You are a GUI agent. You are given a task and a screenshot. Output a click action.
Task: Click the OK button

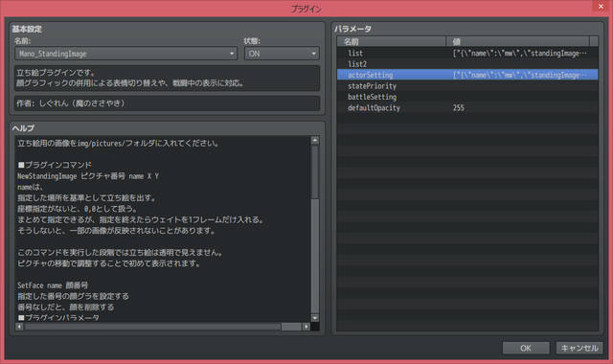(x=526, y=348)
